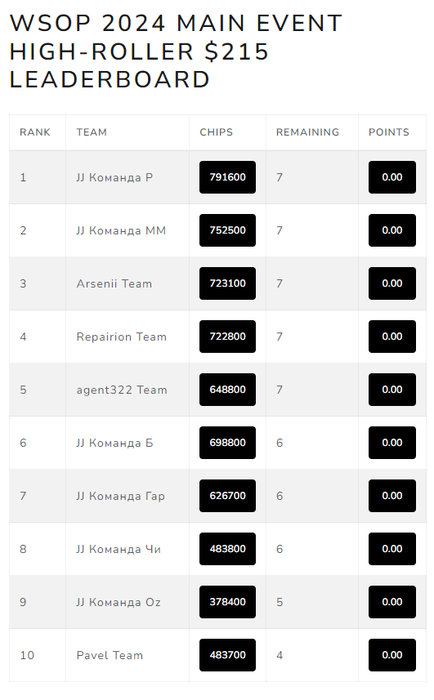The height and width of the screenshot is (700, 434).
Task: Click the Arsenii Team name
Action: (x=114, y=283)
